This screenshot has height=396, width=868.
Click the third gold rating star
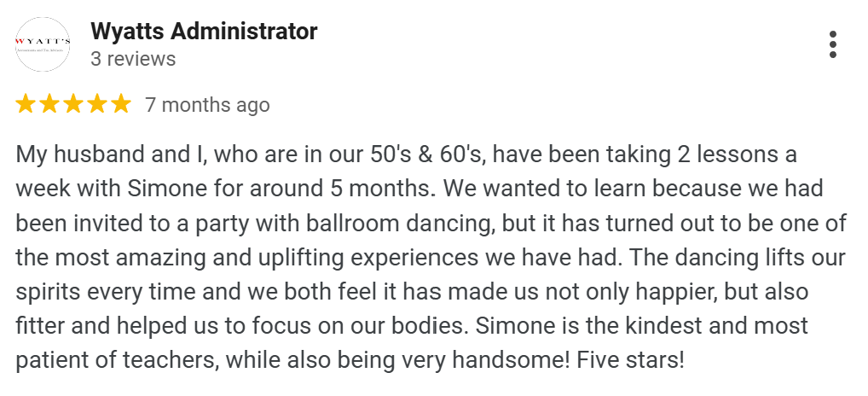pyautogui.click(x=73, y=104)
